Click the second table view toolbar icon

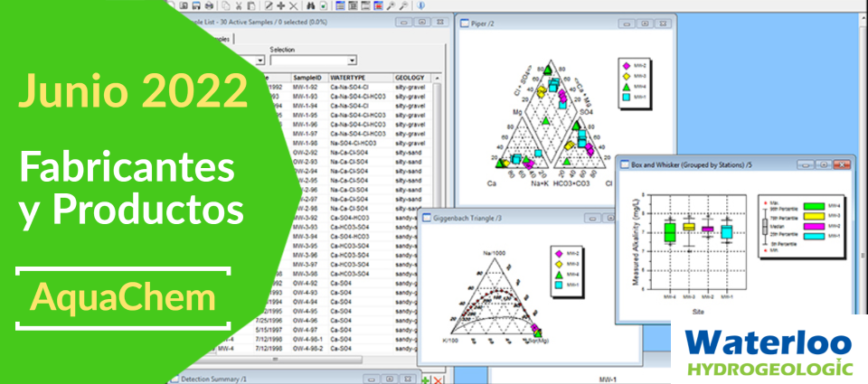coord(353,5)
